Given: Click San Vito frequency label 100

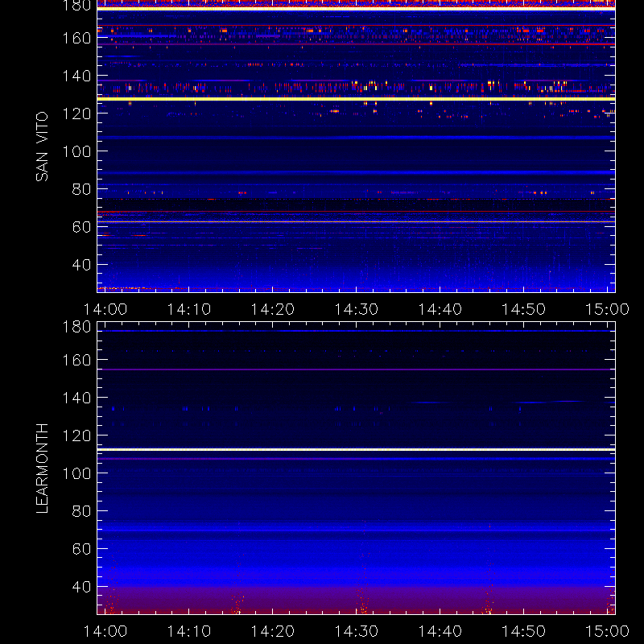Looking at the screenshot, I should click(76, 151).
